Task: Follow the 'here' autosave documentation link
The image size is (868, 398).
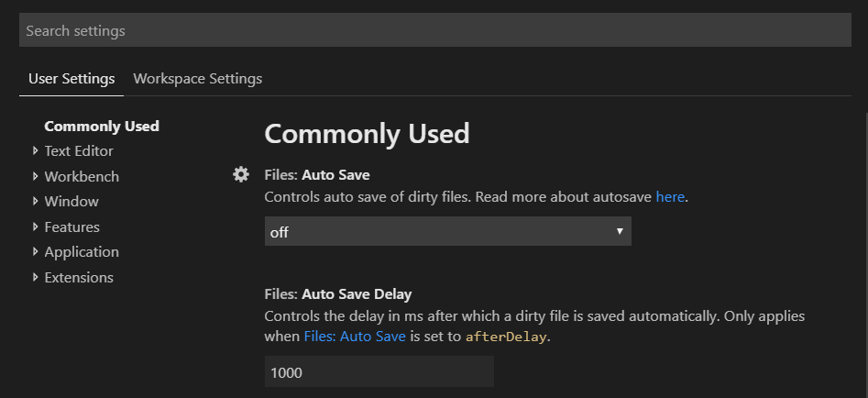Action: click(x=670, y=196)
